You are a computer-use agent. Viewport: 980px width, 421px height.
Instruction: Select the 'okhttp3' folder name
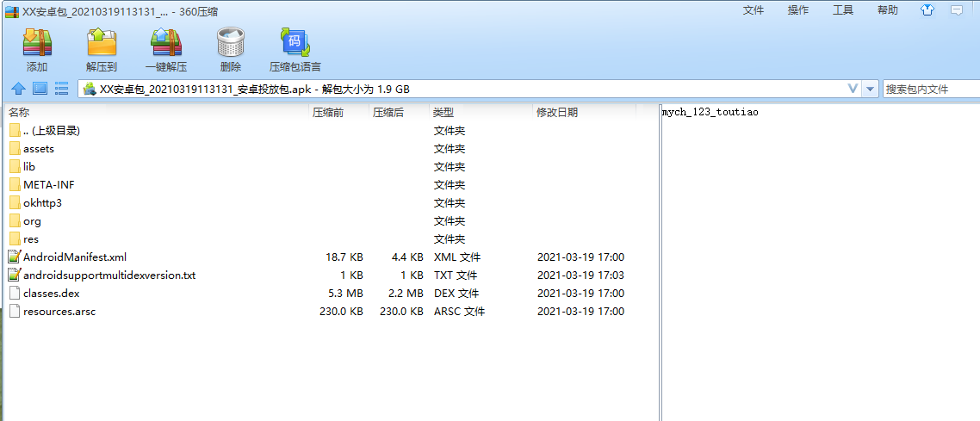click(x=42, y=203)
